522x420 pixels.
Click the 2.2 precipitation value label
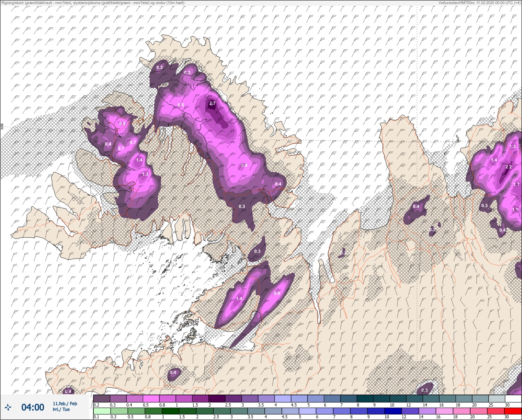(509, 167)
